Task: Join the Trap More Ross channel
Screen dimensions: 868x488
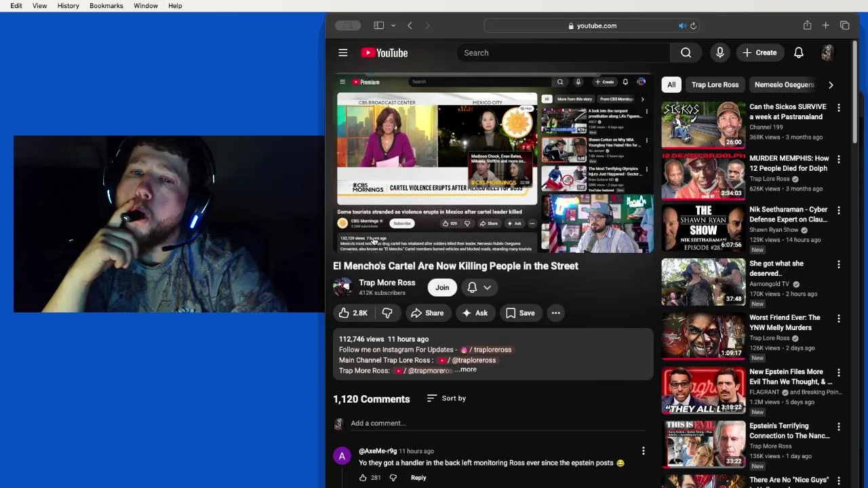Action: click(x=442, y=287)
